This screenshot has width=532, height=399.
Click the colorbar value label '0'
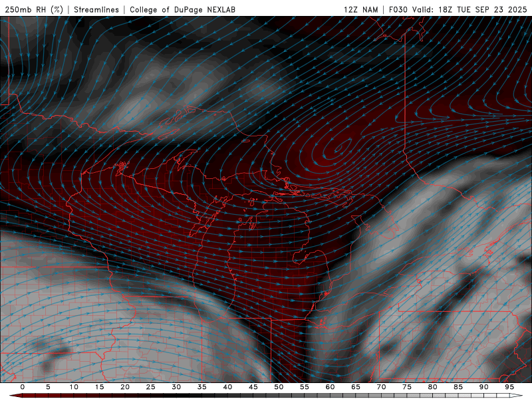click(23, 387)
